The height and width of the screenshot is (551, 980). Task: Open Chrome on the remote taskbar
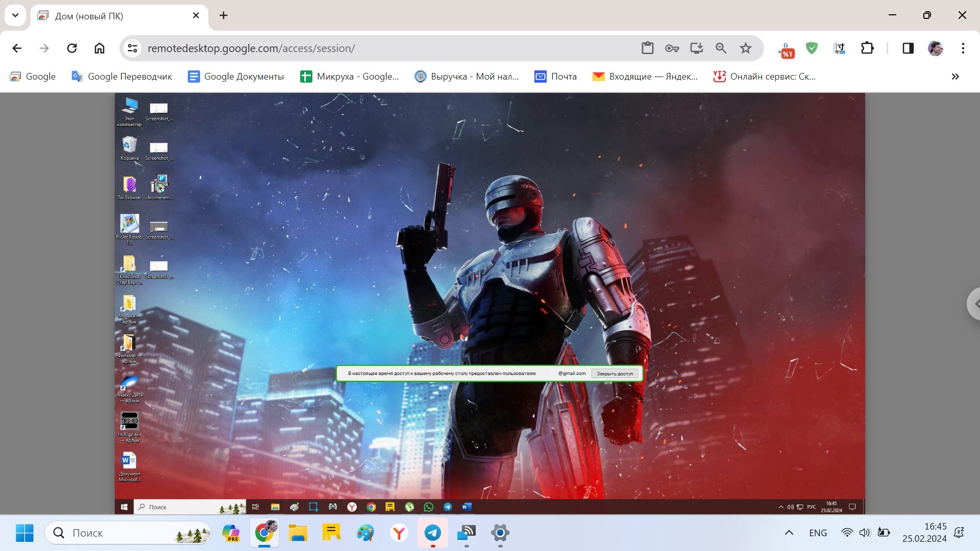click(371, 507)
